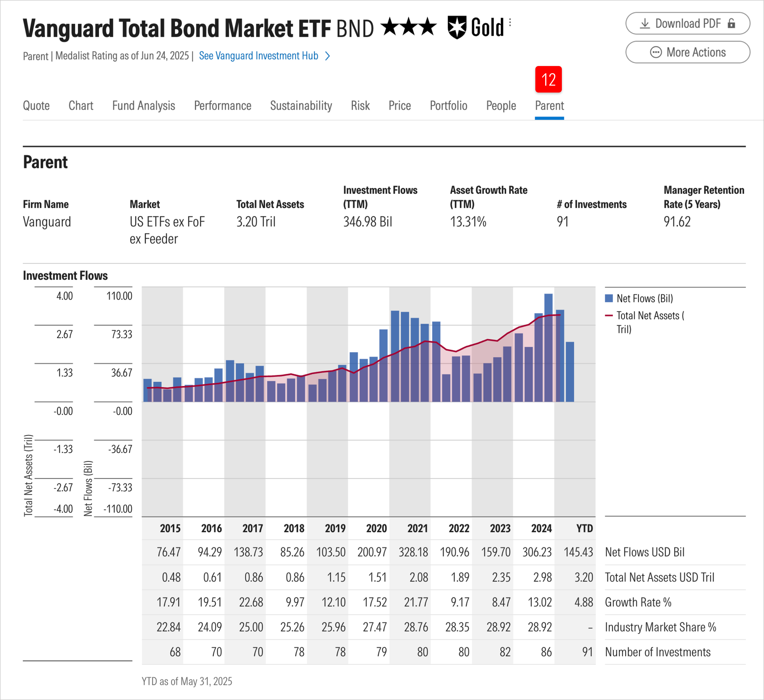This screenshot has height=700, width=764.
Task: Click the 110.00 net flows axis label
Action: (119, 296)
